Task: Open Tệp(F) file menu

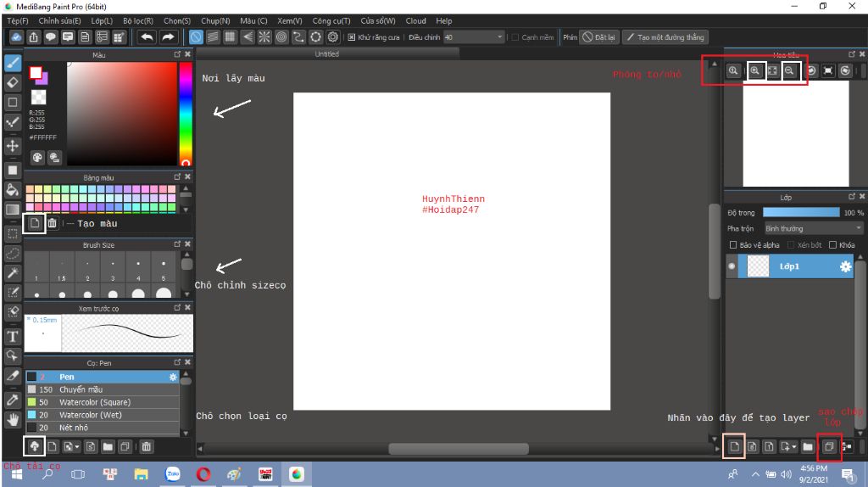Action: pos(18,20)
